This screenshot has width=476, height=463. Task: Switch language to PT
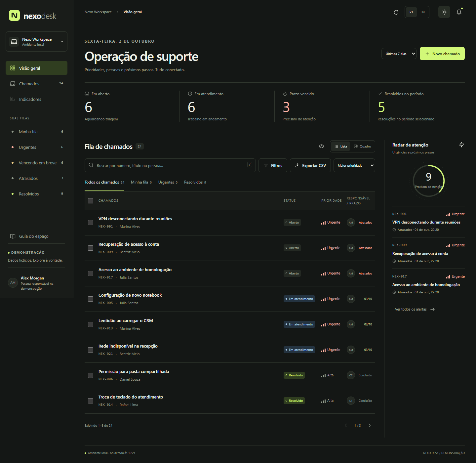point(411,12)
